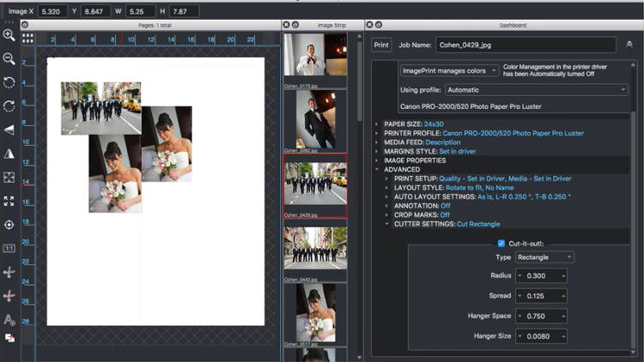644x362 pixels.
Task: Click the Pages panel options circle icon
Action: click(25, 25)
